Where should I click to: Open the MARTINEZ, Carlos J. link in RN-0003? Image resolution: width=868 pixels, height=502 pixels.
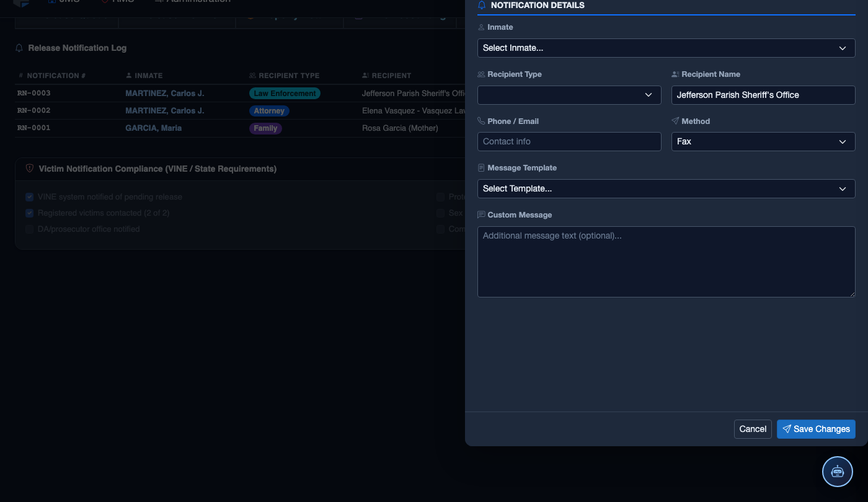[x=164, y=94]
